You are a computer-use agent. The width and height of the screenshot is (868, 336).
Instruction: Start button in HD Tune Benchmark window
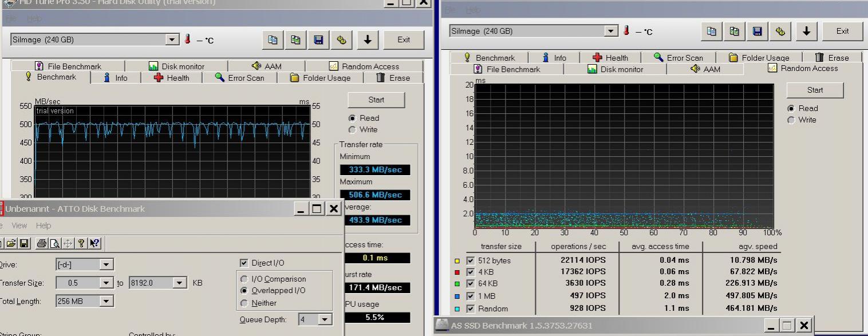click(376, 100)
